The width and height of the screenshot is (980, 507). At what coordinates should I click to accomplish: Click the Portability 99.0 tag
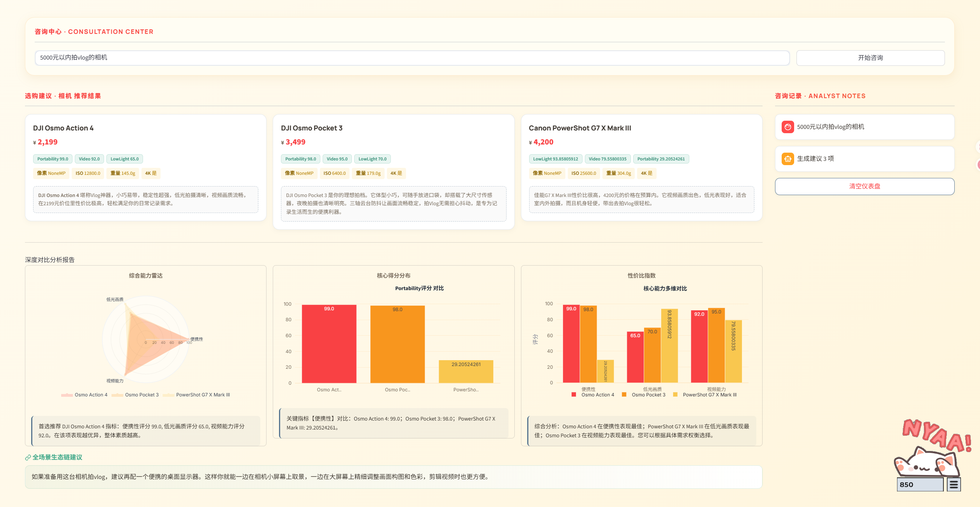tap(53, 159)
